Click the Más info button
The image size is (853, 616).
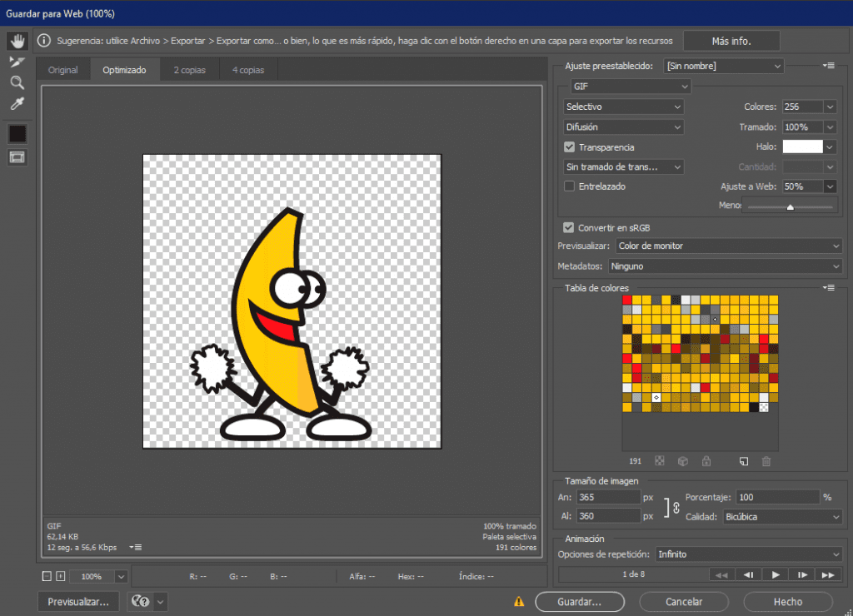[x=731, y=40]
